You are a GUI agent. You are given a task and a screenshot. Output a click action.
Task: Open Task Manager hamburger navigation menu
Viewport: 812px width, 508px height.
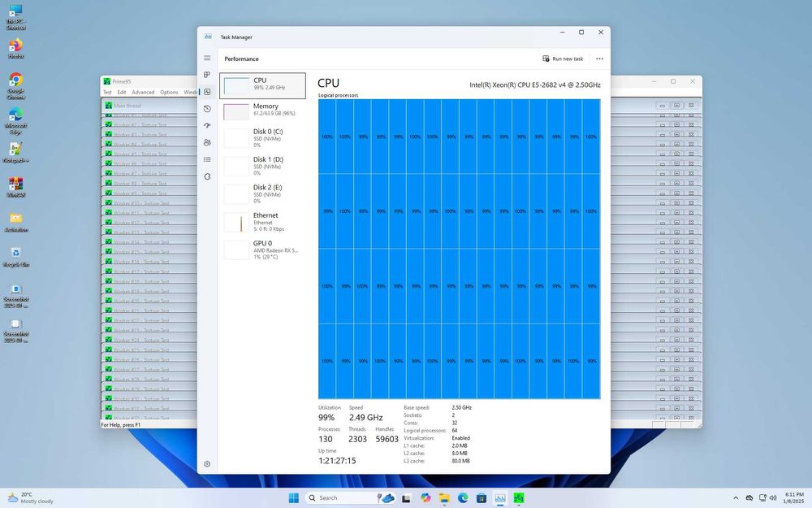click(x=207, y=58)
